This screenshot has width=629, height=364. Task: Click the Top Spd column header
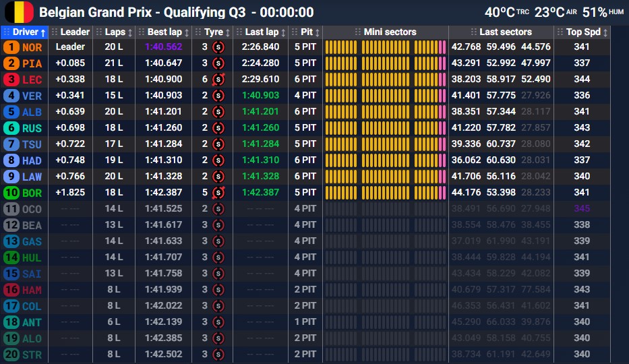[x=582, y=32]
